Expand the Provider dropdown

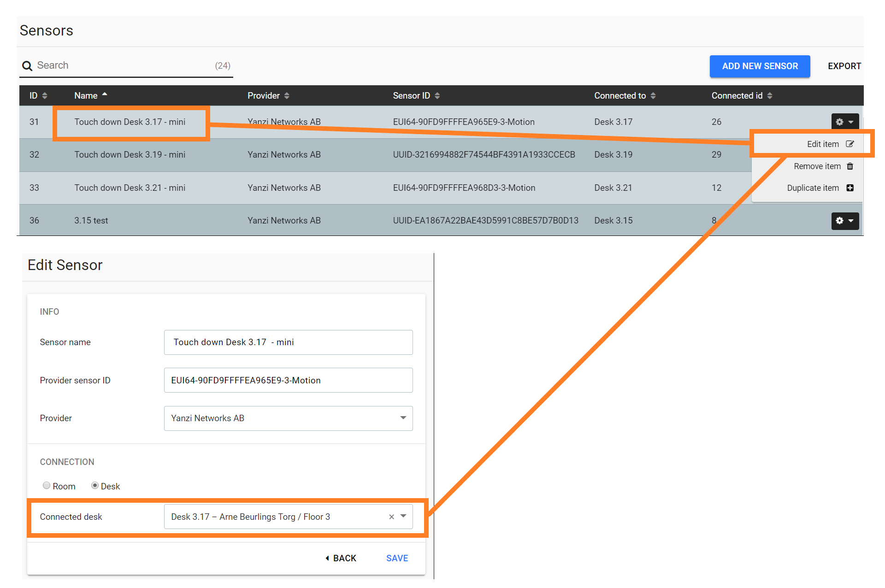[x=403, y=418]
